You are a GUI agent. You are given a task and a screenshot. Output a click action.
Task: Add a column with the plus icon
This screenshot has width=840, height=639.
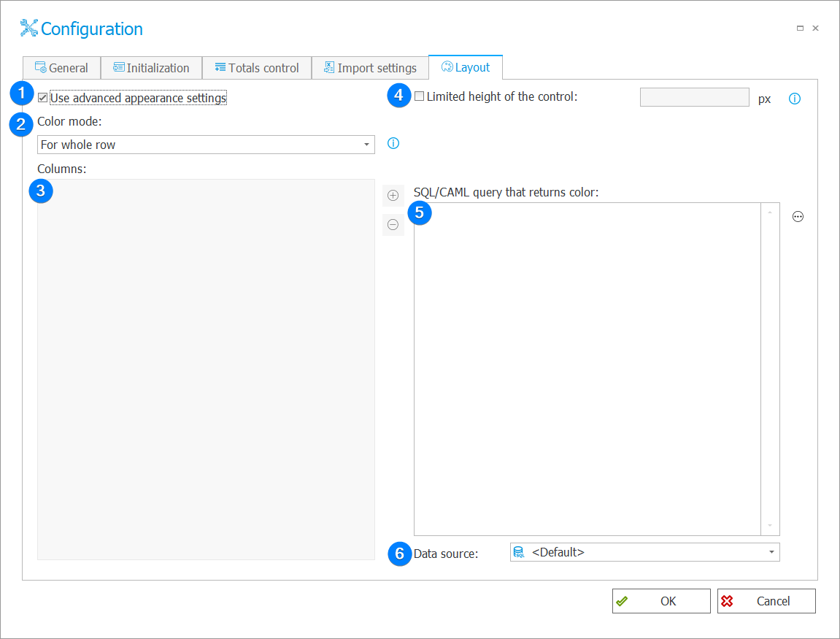click(393, 196)
